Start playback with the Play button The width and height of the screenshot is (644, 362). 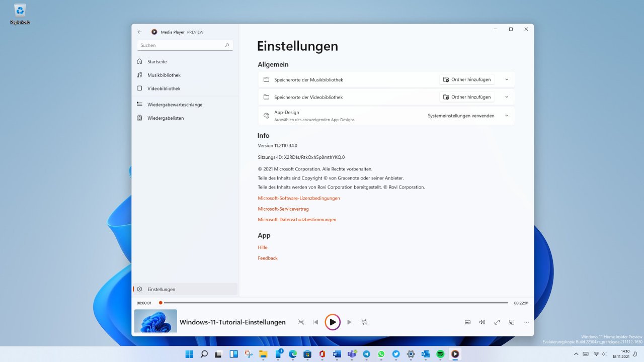pos(333,322)
